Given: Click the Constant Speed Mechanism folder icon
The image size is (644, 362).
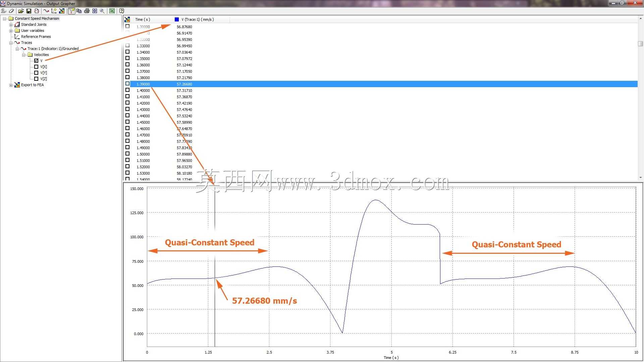Looking at the screenshot, I should [11, 18].
